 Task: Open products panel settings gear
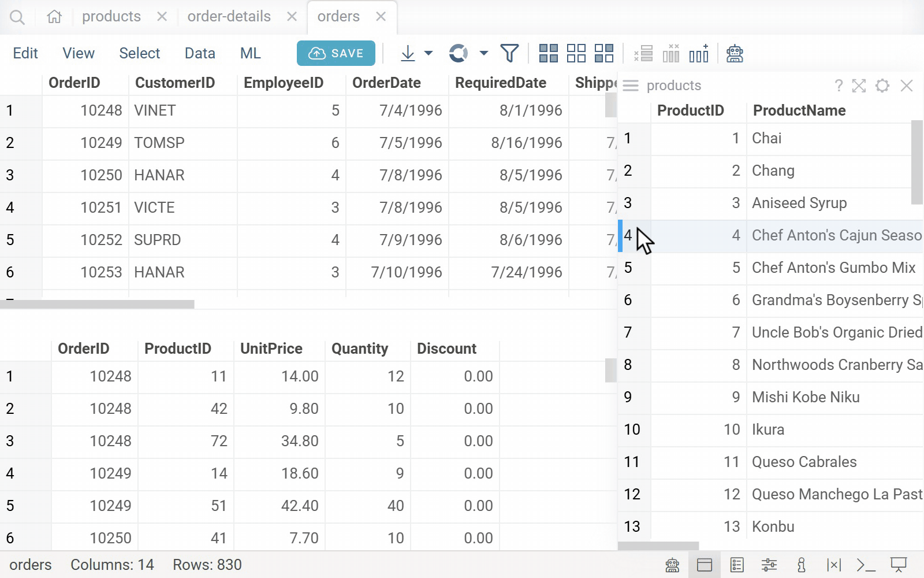click(x=882, y=86)
